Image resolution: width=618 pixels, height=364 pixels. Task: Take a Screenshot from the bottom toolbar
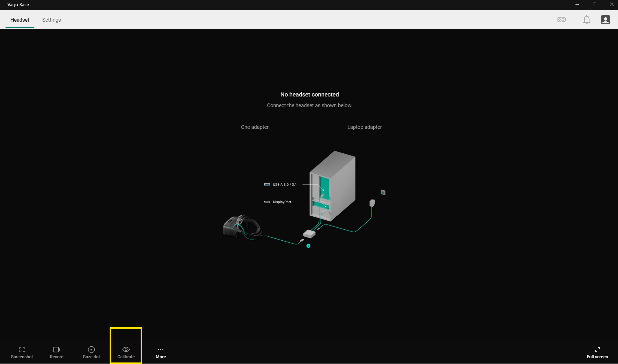click(22, 353)
